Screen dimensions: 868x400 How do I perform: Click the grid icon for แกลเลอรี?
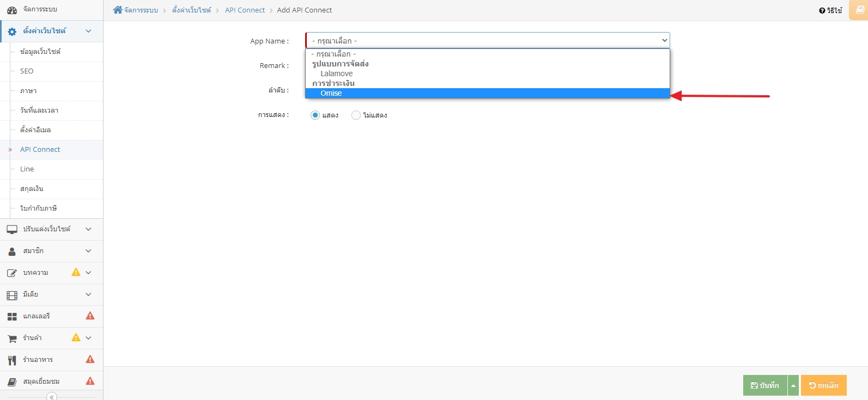(x=12, y=317)
